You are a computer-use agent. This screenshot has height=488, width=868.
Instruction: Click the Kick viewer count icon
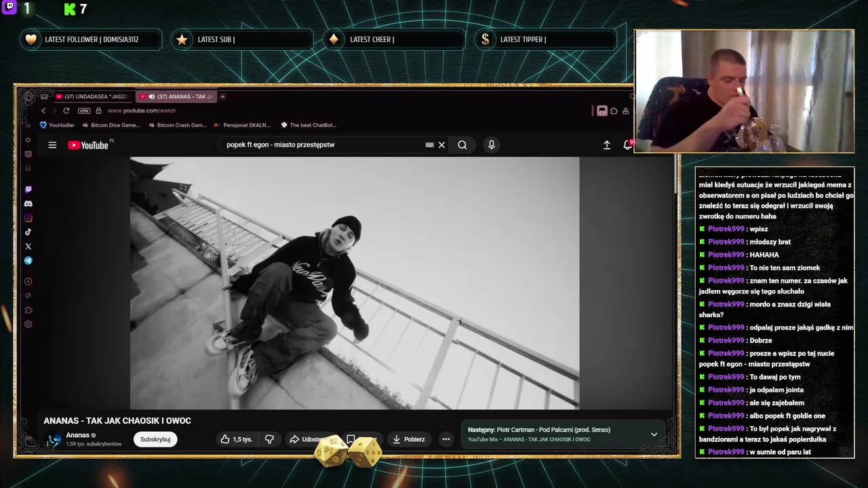pyautogui.click(x=70, y=9)
